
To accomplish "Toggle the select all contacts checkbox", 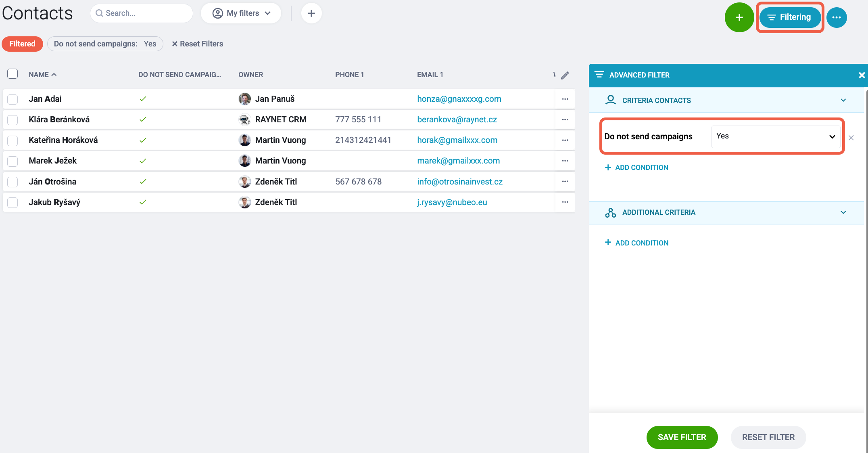I will pyautogui.click(x=13, y=74).
